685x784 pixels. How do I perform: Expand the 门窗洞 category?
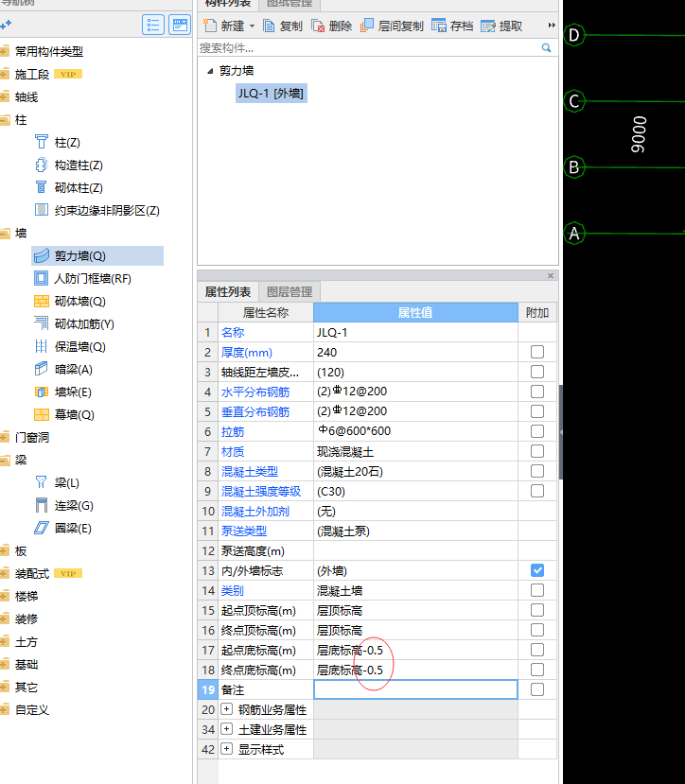coord(6,437)
